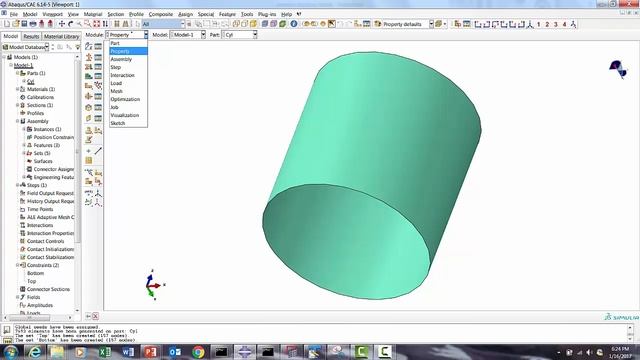Save the model database
Viewport: 640px width, 360px height.
pyautogui.click(x=24, y=24)
